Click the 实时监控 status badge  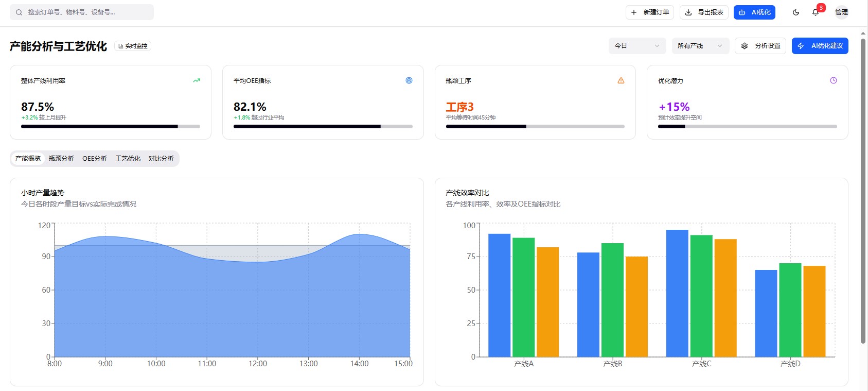pos(133,46)
